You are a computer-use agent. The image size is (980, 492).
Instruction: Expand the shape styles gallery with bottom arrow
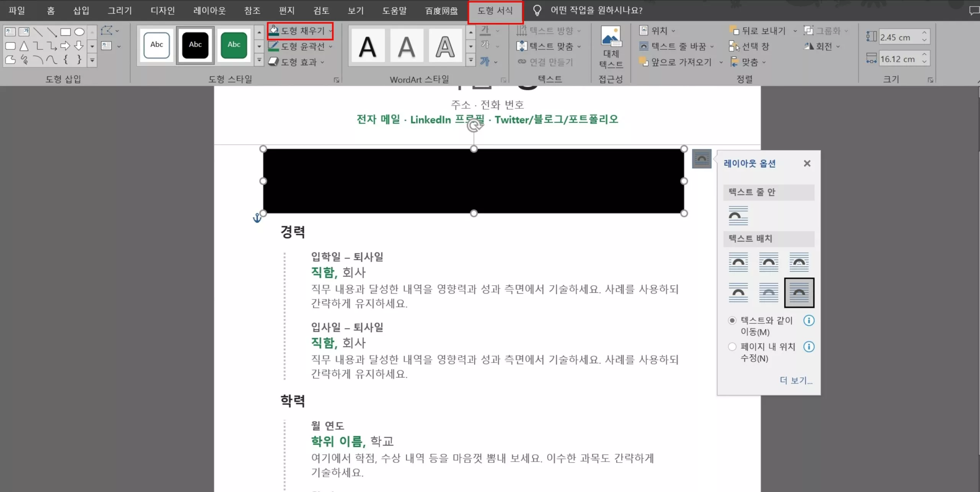[259, 60]
